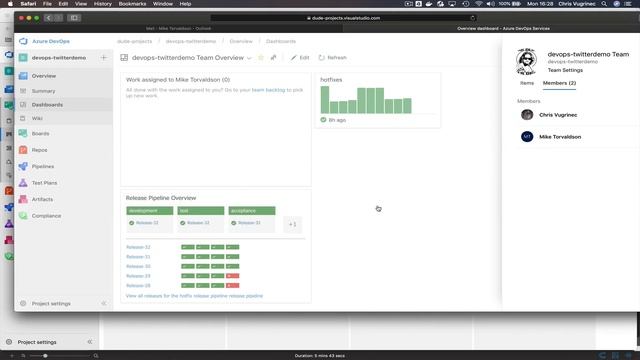The height and width of the screenshot is (360, 640).
Task: Click first green stage of Release-32
Action: click(188, 247)
